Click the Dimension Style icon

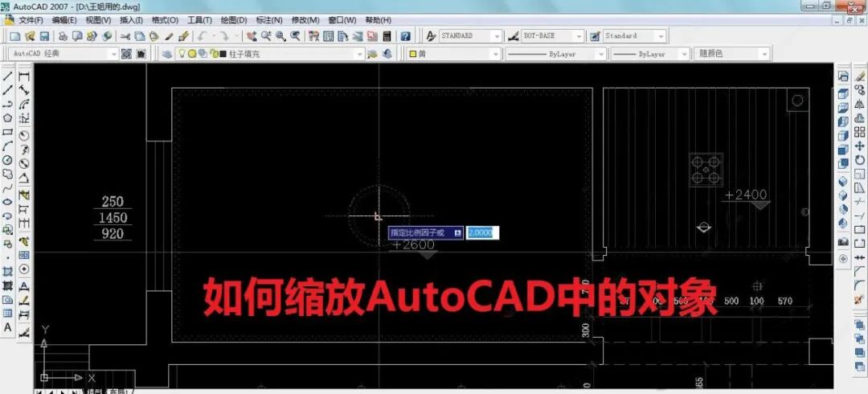pos(514,36)
